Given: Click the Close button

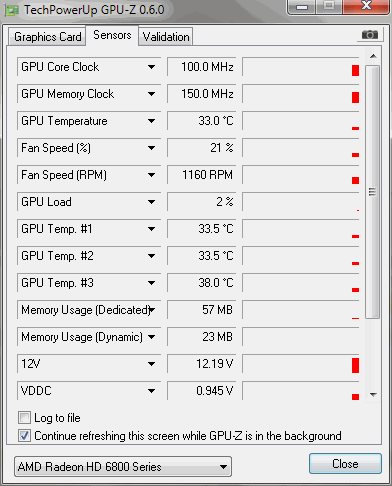Looking at the screenshot, I should click(345, 464).
